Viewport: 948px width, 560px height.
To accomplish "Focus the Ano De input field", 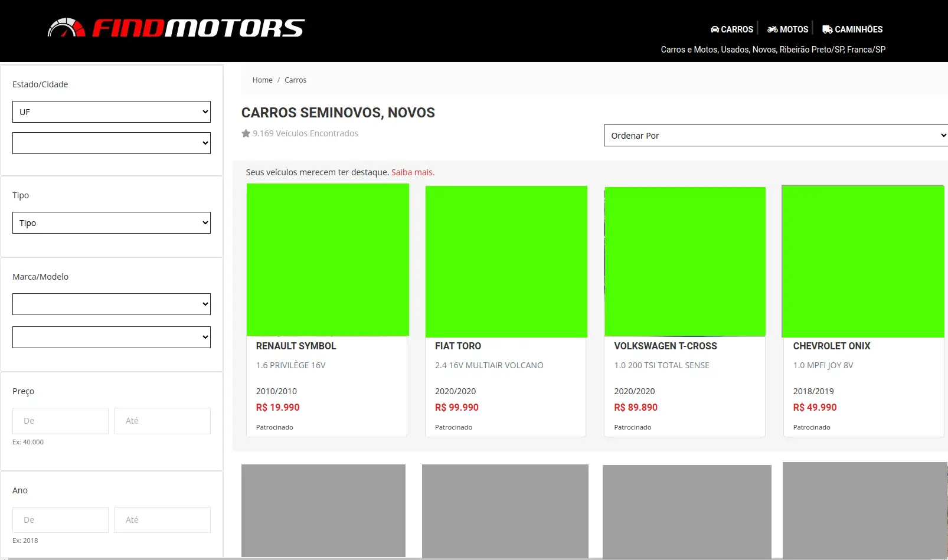I will 60,520.
